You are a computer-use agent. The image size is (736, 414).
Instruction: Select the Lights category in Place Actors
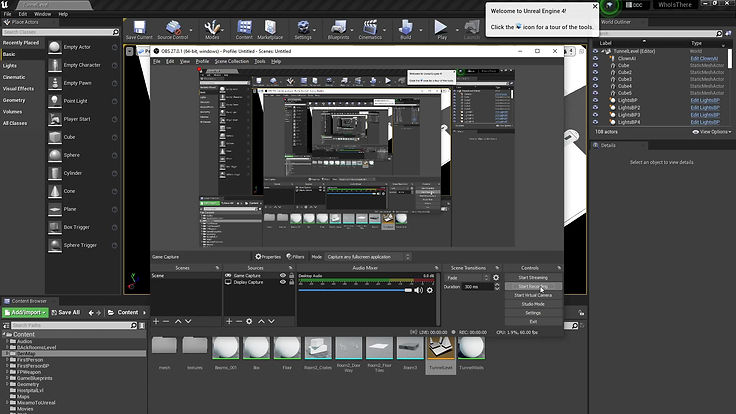coord(10,66)
